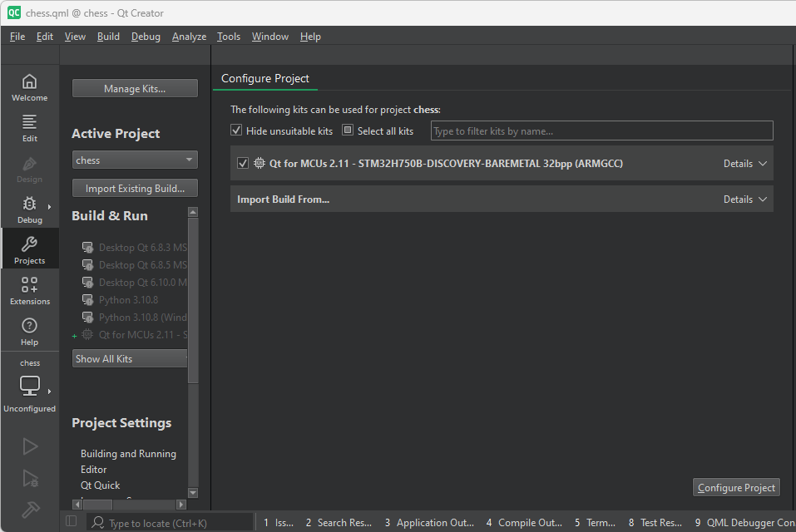This screenshot has height=532, width=796.
Task: Open the Help mode icon
Action: point(29,330)
